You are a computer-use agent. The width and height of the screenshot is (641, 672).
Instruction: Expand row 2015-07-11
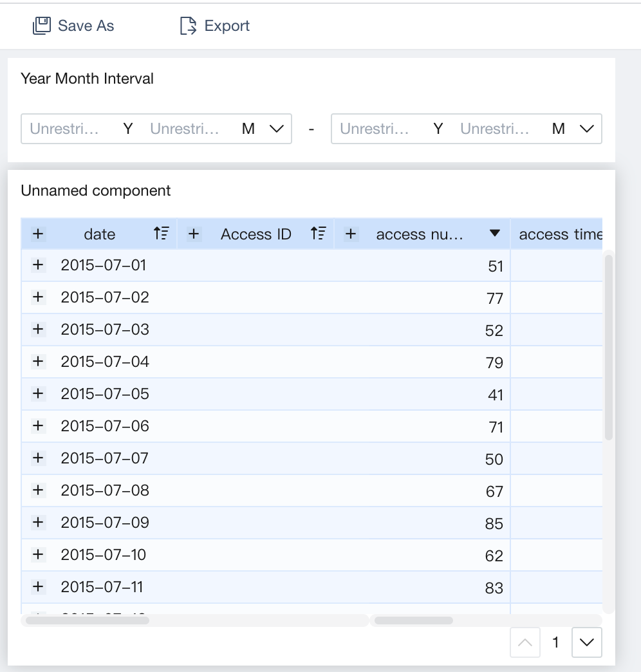(x=38, y=587)
